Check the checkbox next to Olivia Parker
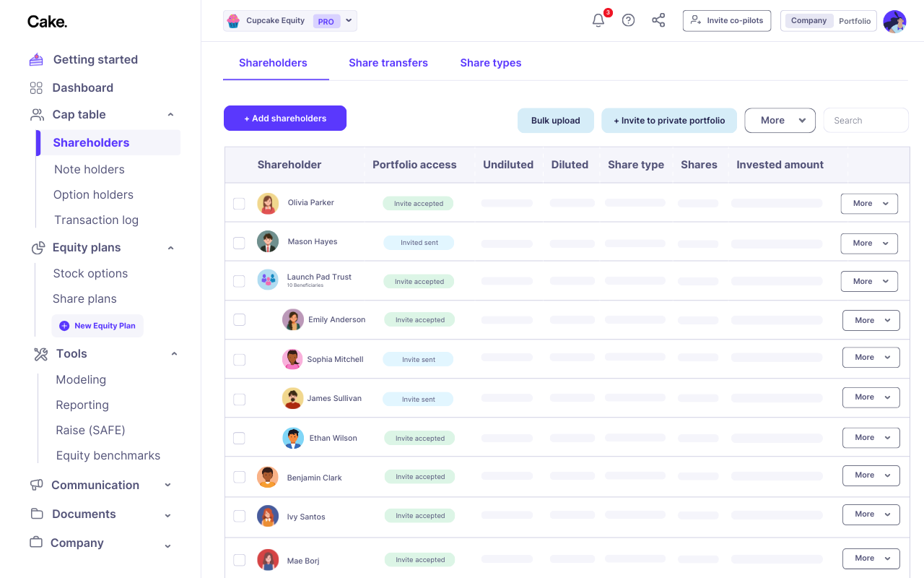The width and height of the screenshot is (924, 578). click(239, 204)
